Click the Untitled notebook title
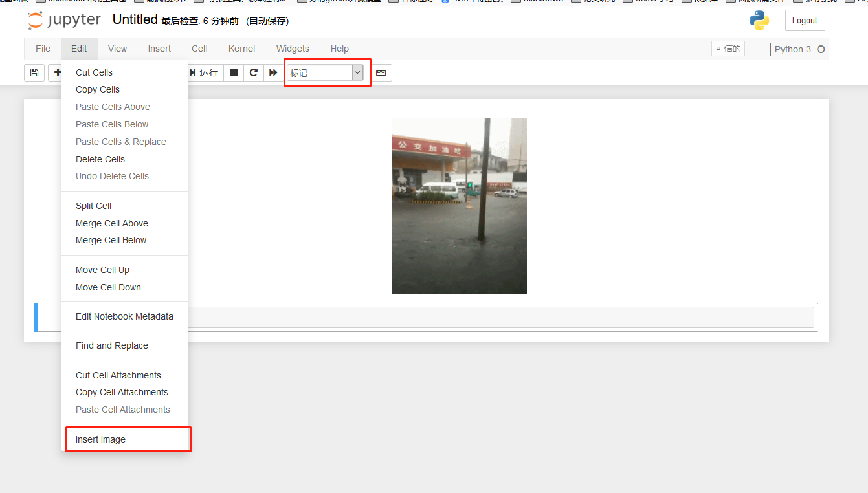 point(135,19)
